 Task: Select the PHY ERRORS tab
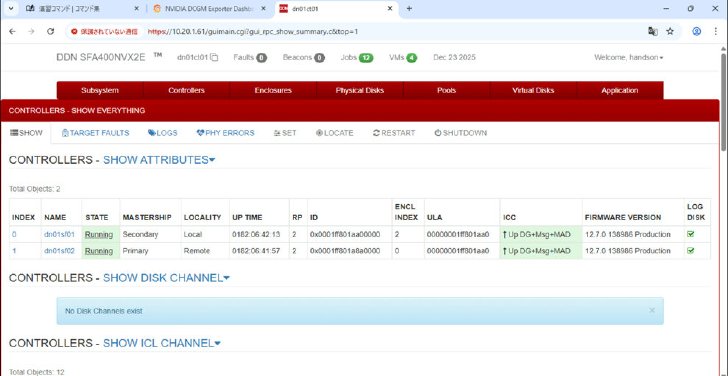[x=226, y=133]
